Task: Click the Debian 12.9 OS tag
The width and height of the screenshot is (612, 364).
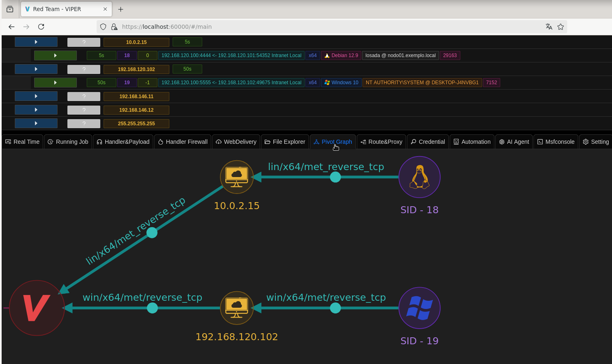Action: point(341,55)
